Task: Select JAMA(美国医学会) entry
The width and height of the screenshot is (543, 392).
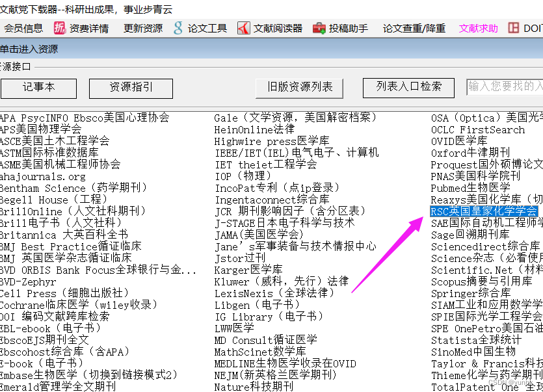Action: (259, 235)
